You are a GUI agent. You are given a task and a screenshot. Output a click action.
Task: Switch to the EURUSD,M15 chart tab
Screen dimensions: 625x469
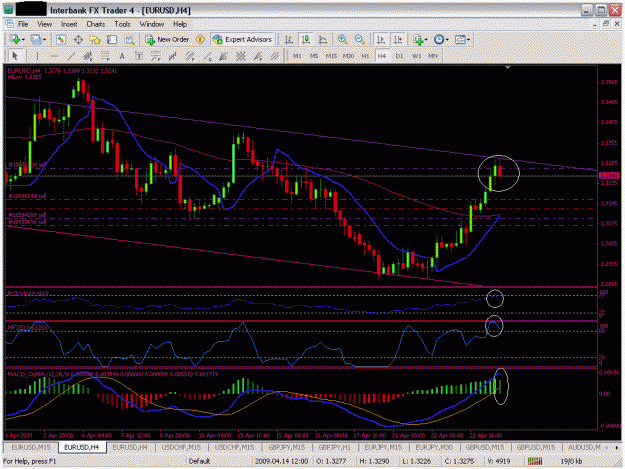[31, 447]
